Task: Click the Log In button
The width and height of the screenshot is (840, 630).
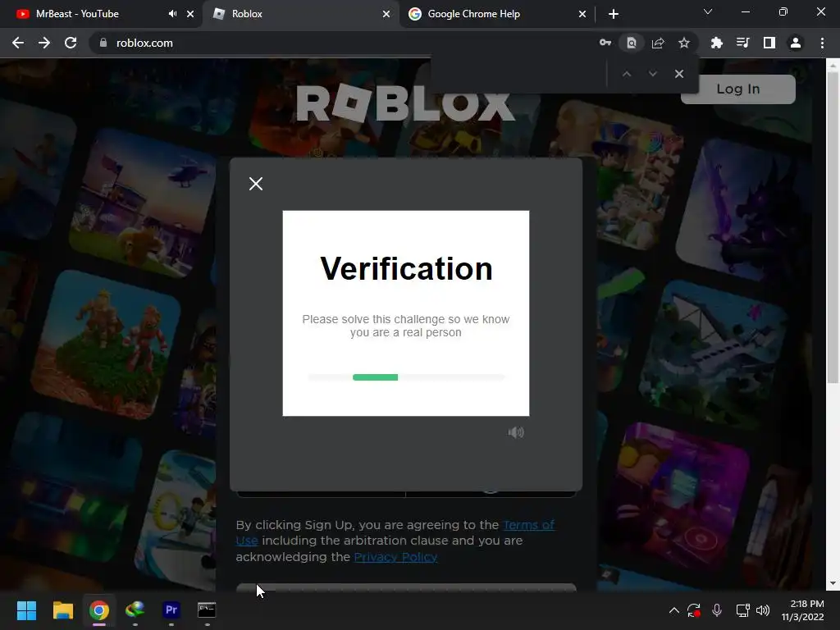Action: pos(737,89)
